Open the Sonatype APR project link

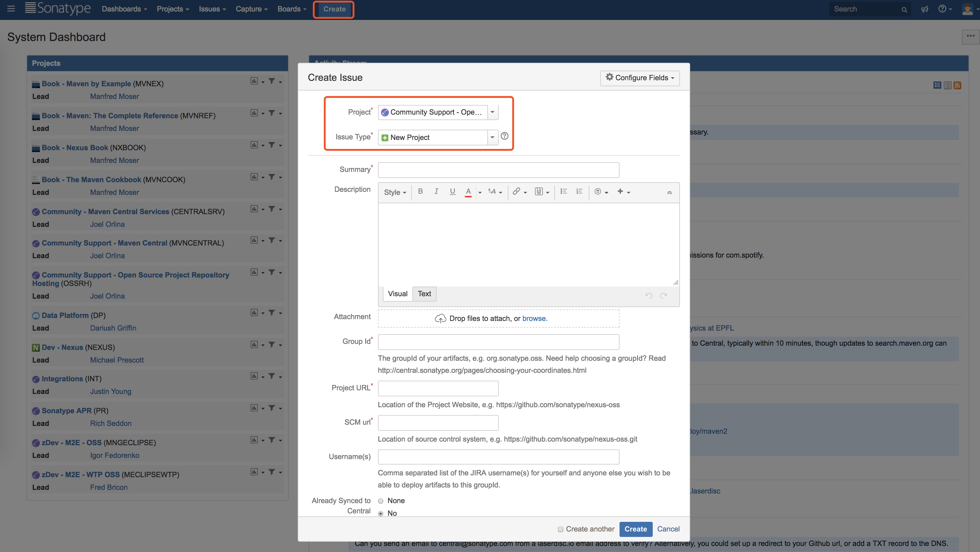tap(67, 410)
